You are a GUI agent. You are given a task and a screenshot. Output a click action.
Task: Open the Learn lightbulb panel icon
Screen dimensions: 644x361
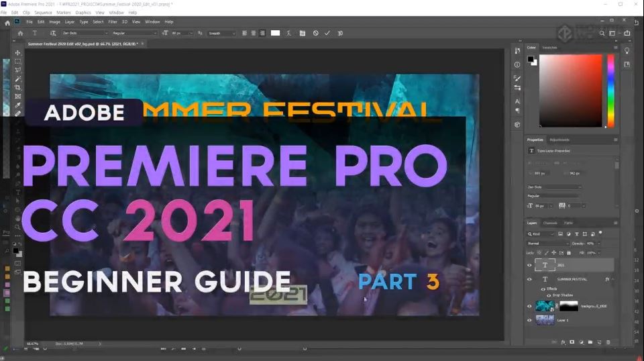tap(627, 51)
